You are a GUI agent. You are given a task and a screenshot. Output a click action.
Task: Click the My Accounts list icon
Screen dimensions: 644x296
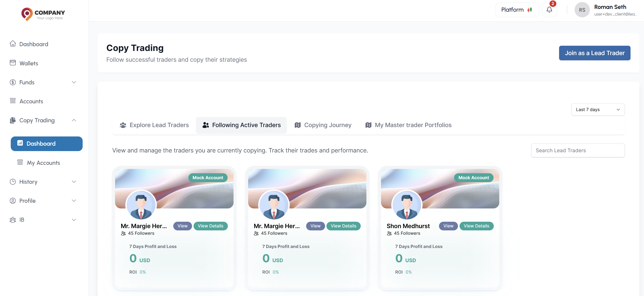[20, 162]
